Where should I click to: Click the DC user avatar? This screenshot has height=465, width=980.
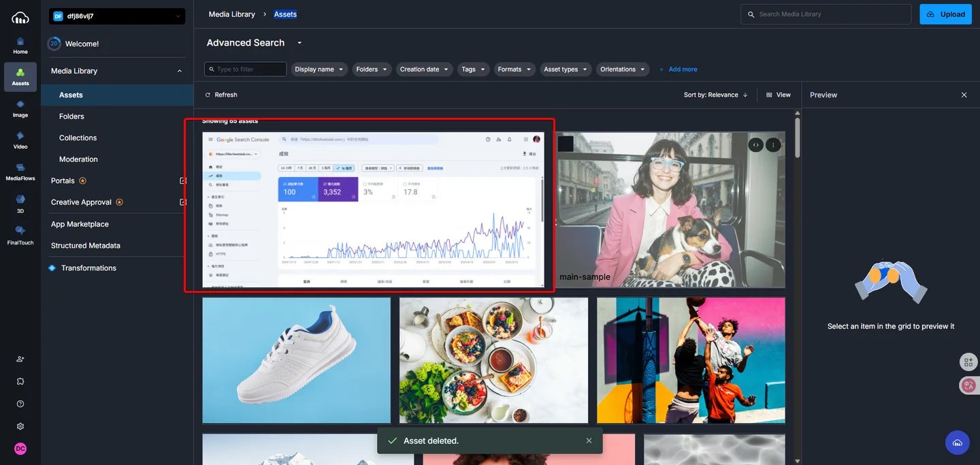pyautogui.click(x=20, y=449)
